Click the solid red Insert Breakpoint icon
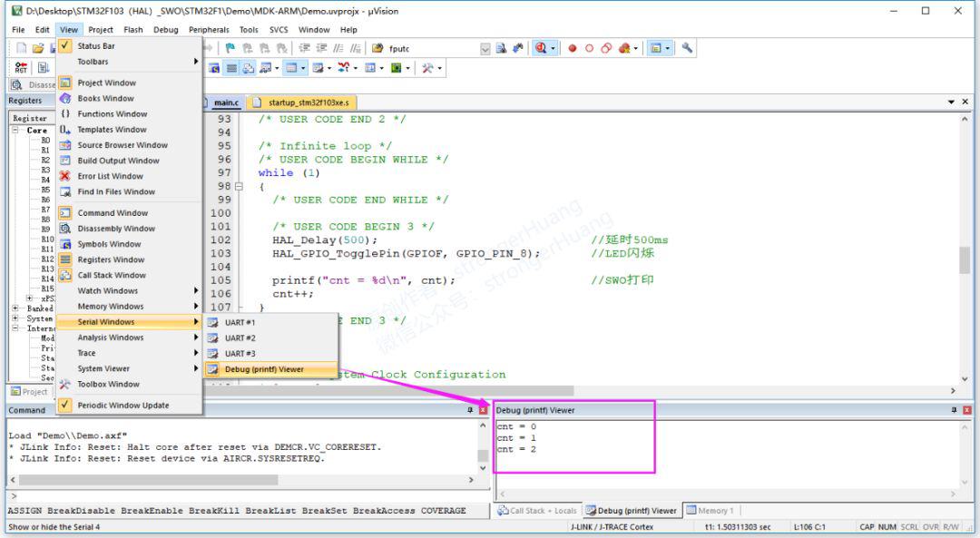The height and width of the screenshot is (538, 980). pyautogui.click(x=572, y=48)
